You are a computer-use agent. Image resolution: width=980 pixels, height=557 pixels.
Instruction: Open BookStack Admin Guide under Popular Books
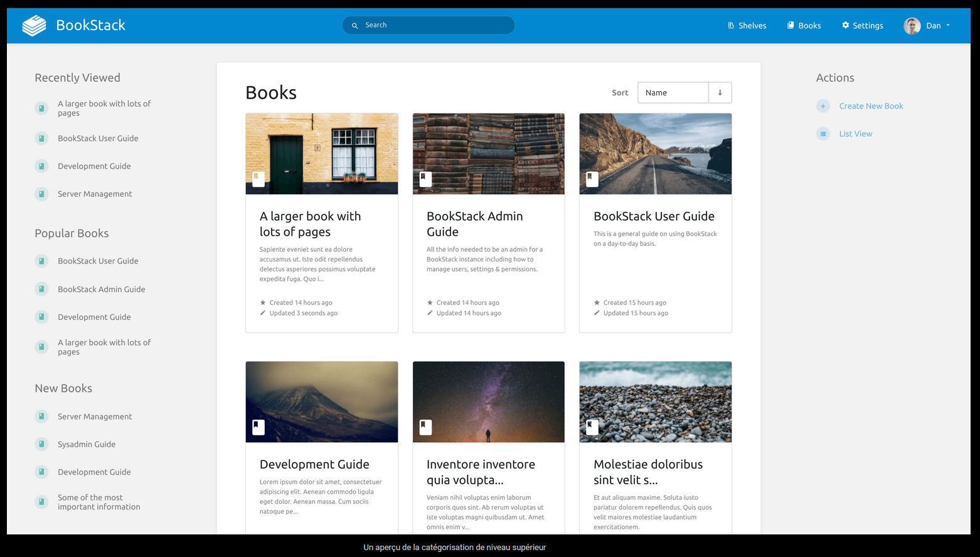[102, 289]
